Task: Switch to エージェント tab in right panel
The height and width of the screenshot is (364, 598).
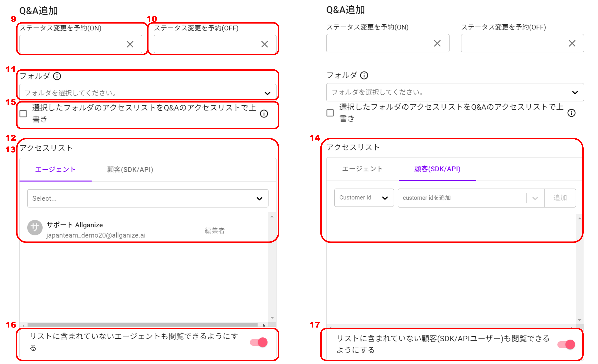Action: pos(362,169)
